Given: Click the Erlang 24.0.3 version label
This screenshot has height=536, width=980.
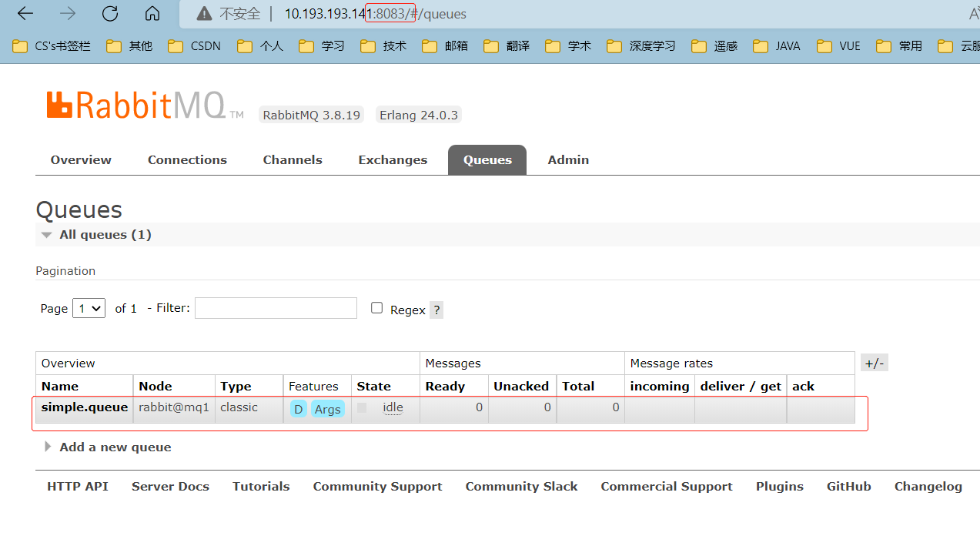Looking at the screenshot, I should pyautogui.click(x=419, y=115).
